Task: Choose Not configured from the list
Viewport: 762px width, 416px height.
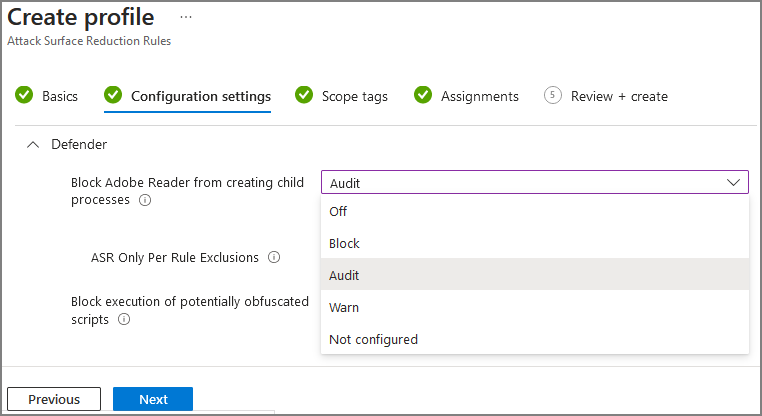Action: click(x=373, y=339)
